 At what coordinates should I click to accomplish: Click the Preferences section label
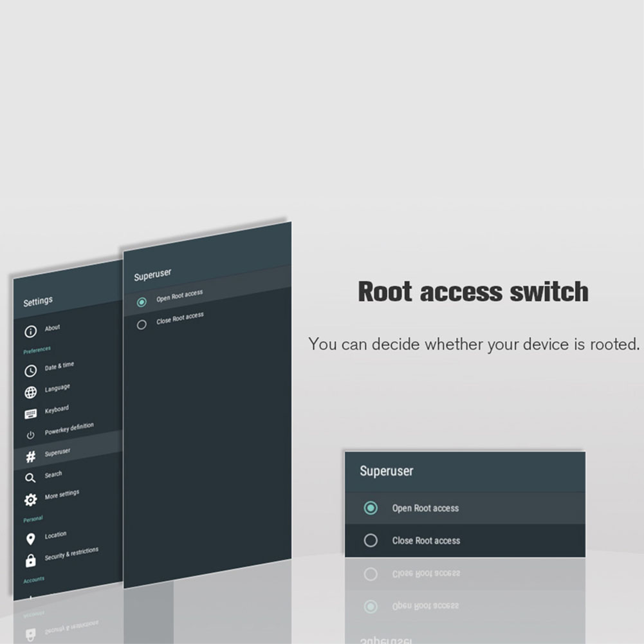[37, 350]
